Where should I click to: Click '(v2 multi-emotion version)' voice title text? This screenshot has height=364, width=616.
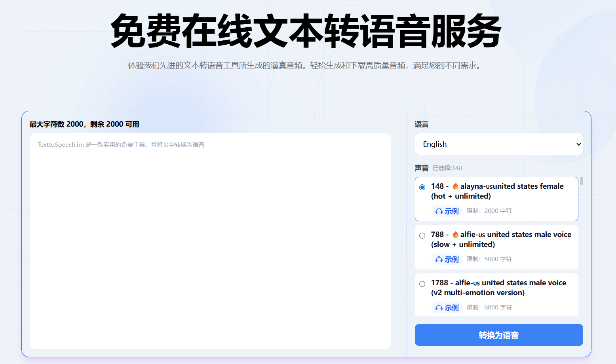[478, 293]
